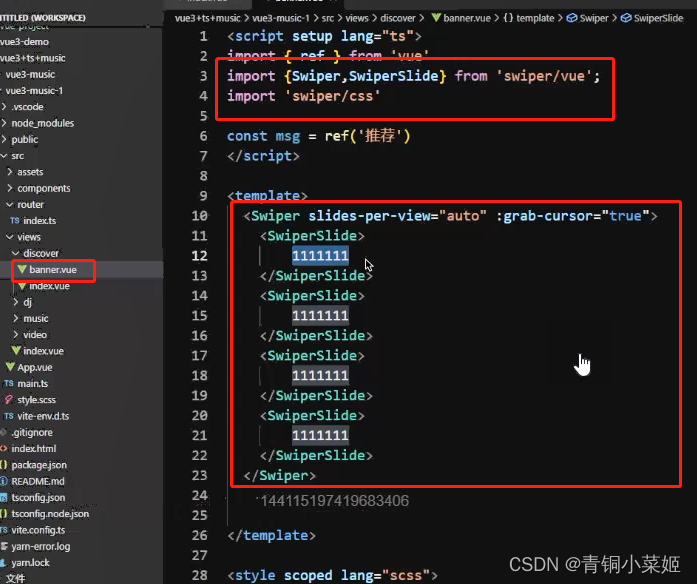The image size is (697, 584).
Task: Select the vue3-music-1 folder
Action: [34, 91]
